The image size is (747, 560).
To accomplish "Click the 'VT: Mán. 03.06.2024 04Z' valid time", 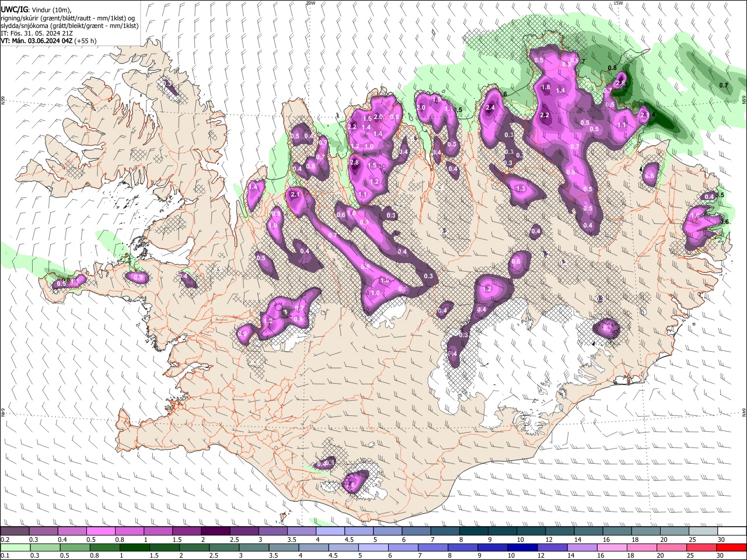I will [x=37, y=41].
